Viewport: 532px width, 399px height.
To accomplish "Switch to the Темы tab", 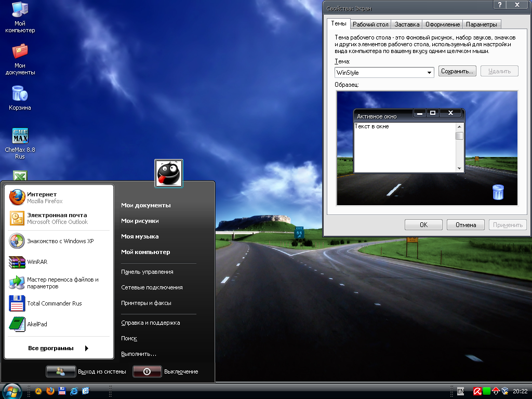I will 339,23.
